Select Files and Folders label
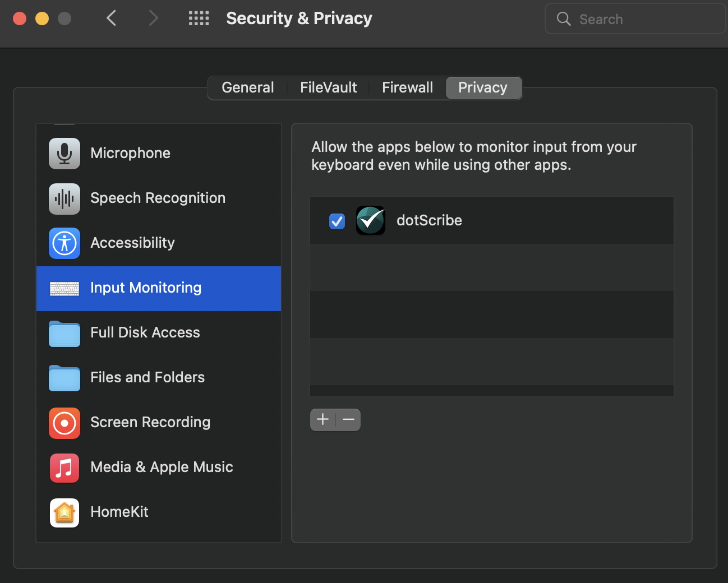The width and height of the screenshot is (728, 583). pos(148,377)
